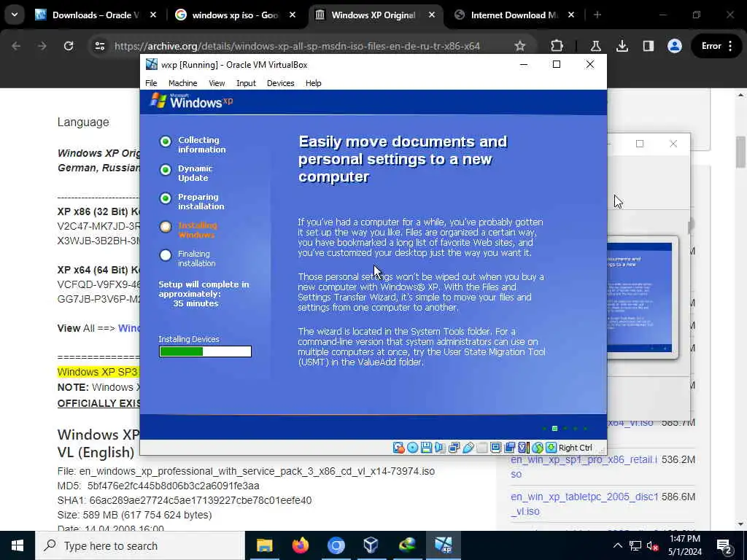
Task: Open the Chrome profile avatar
Action: 675,46
